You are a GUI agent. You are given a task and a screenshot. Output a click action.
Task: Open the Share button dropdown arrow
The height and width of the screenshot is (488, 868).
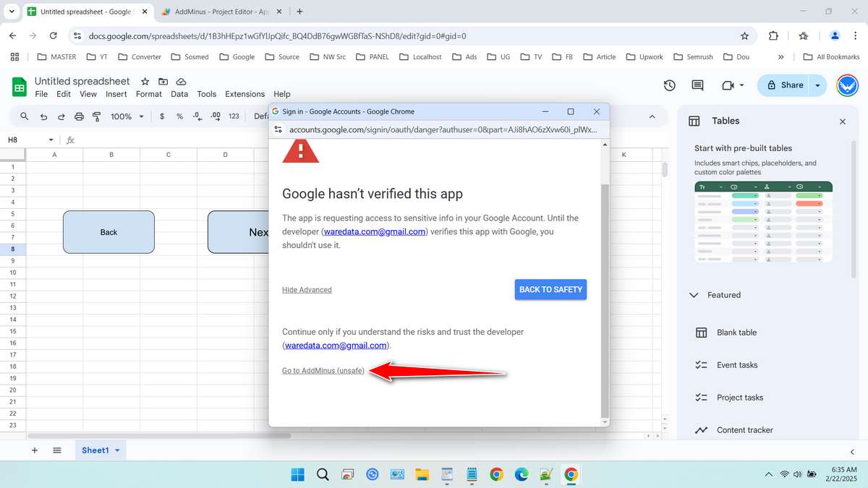(818, 85)
